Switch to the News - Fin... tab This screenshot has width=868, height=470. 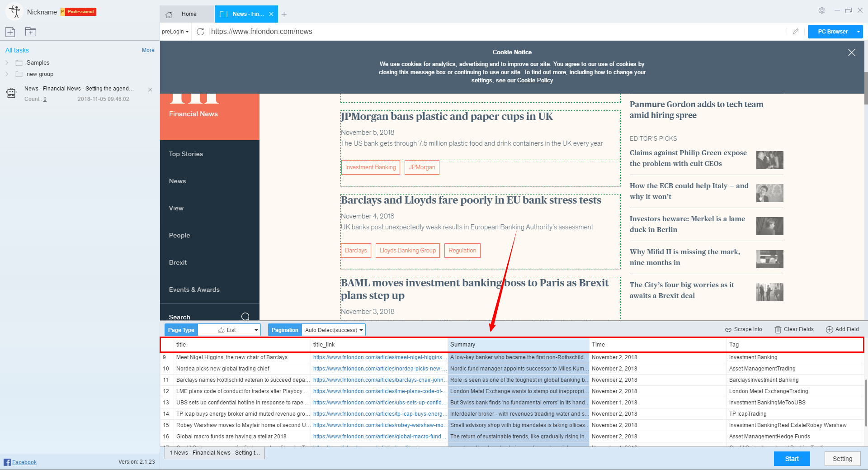click(x=246, y=14)
